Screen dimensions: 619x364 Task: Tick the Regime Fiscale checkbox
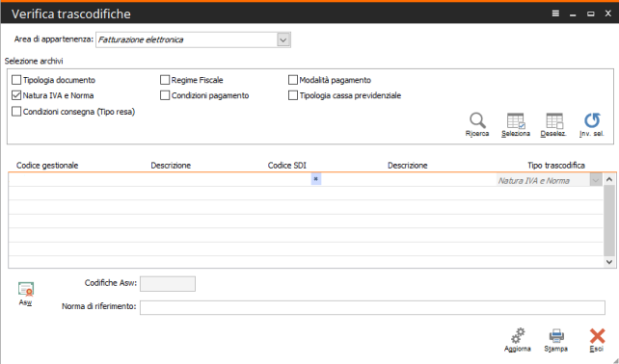click(165, 80)
